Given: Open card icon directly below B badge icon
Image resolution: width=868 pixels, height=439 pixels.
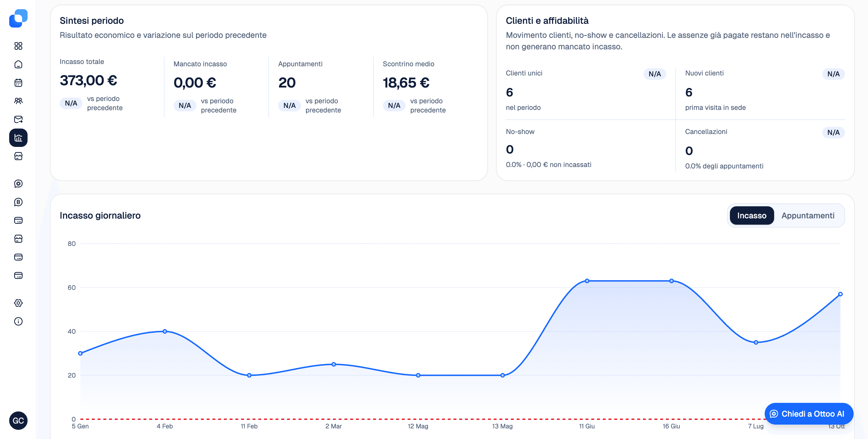Looking at the screenshot, I should [x=18, y=220].
